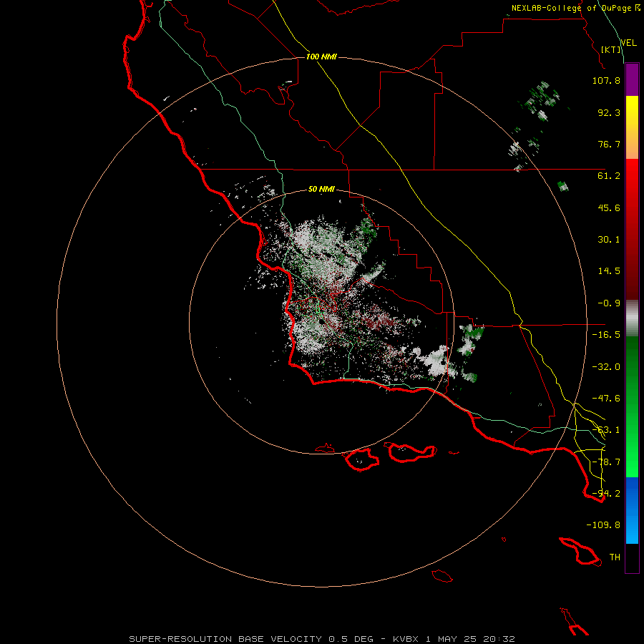Click the 50 NMI range ring label
Viewport: 644px width, 644px height.
tap(321, 189)
